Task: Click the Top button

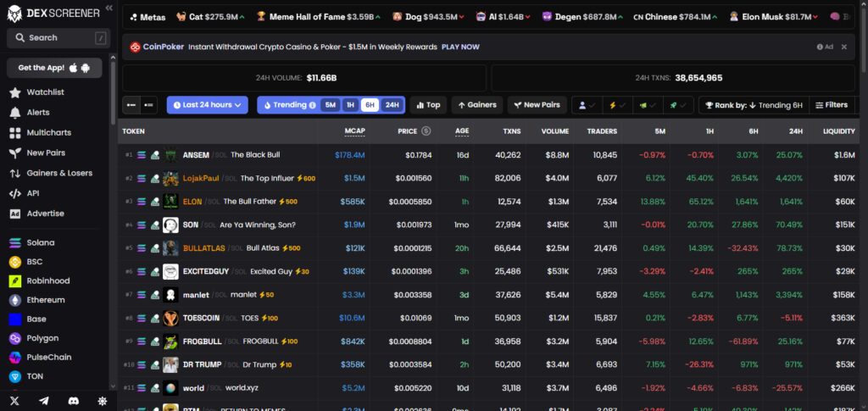Action: pyautogui.click(x=428, y=104)
